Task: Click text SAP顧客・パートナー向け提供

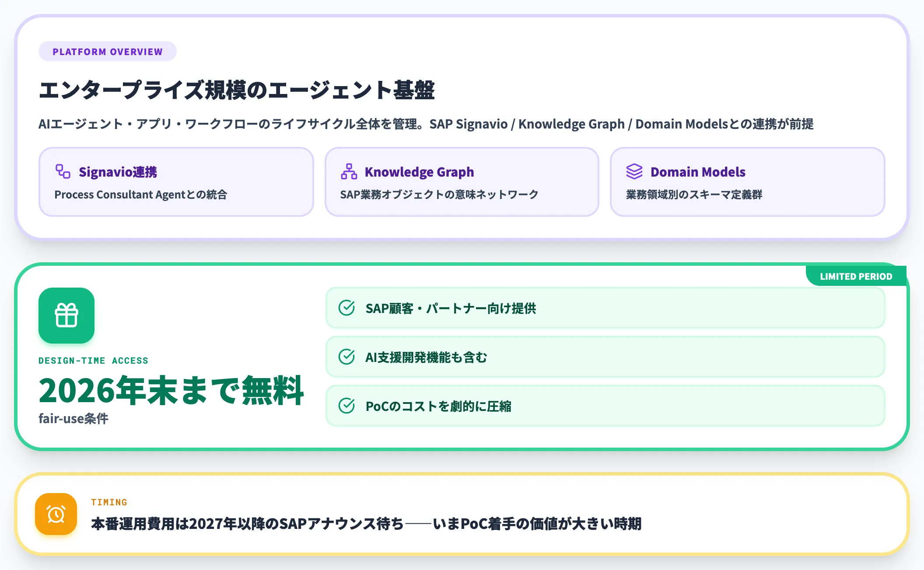Action: [x=451, y=308]
